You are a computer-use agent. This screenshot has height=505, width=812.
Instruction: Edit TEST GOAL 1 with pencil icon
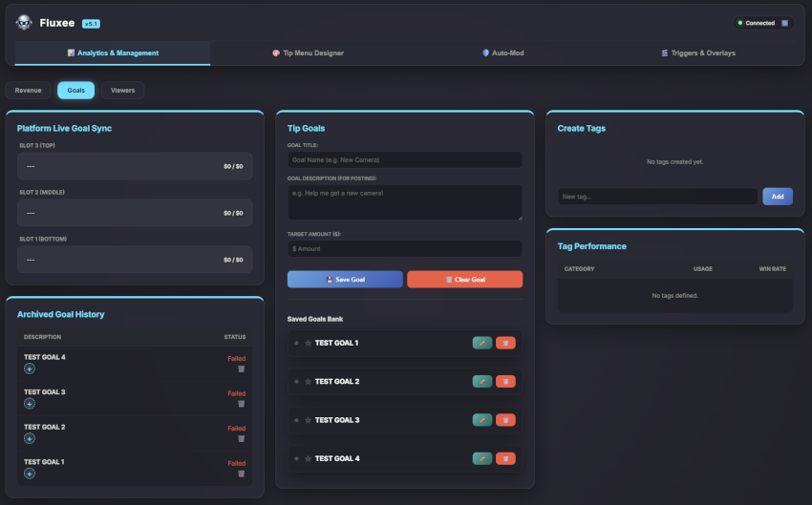point(482,343)
